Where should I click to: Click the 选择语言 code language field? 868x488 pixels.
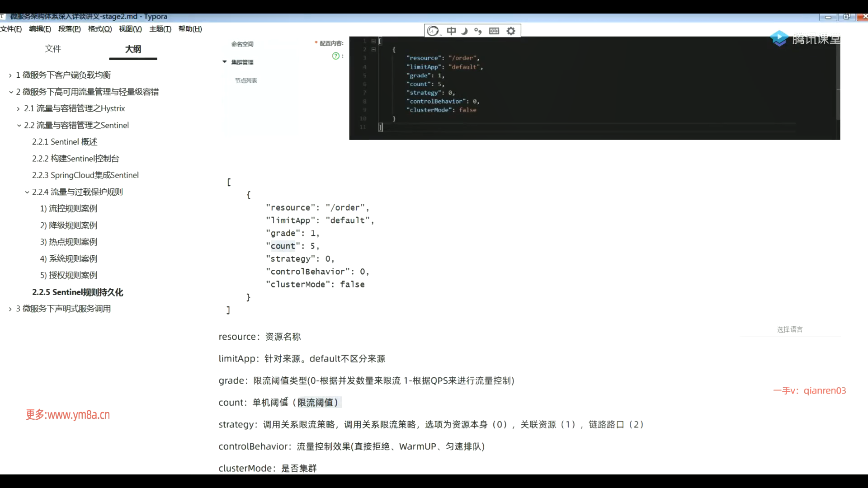pyautogui.click(x=789, y=329)
